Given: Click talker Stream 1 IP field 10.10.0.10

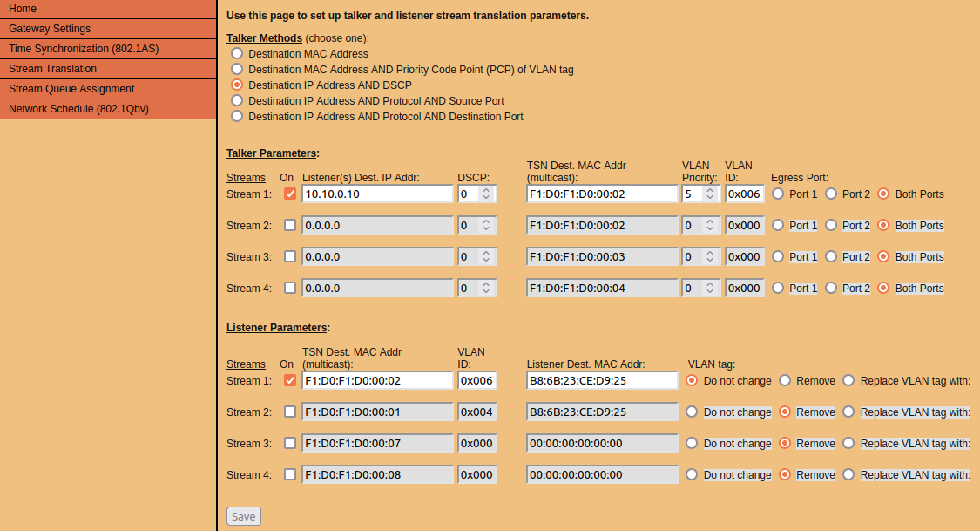Looking at the screenshot, I should (377, 194).
